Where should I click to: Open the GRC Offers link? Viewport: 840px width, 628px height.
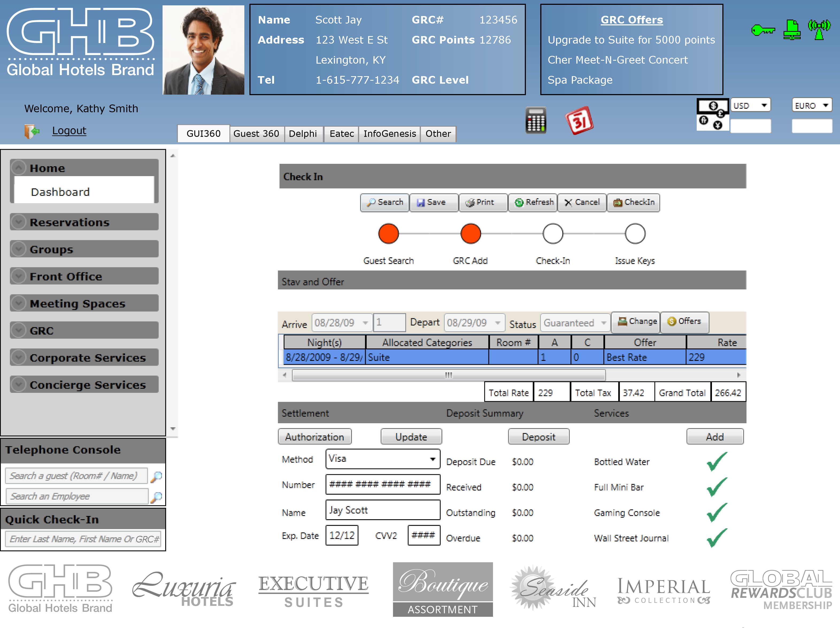pyautogui.click(x=631, y=20)
